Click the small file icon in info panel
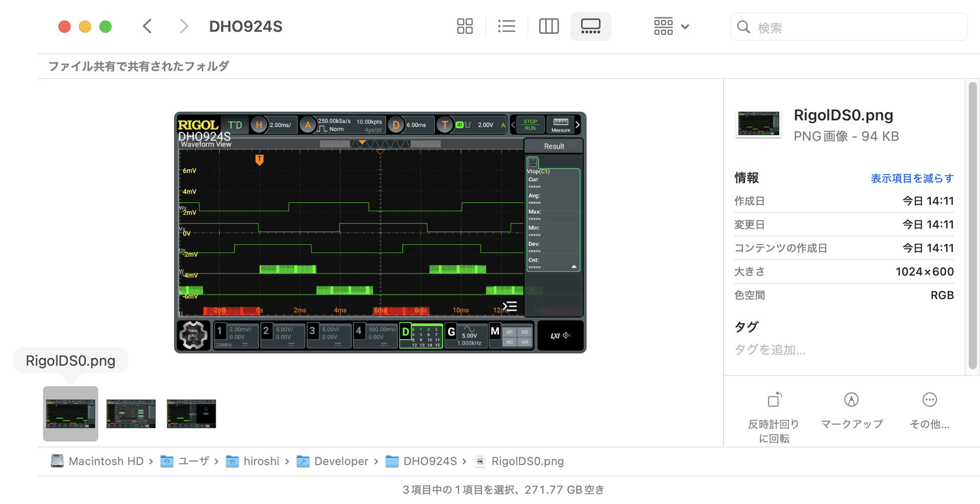 758,124
